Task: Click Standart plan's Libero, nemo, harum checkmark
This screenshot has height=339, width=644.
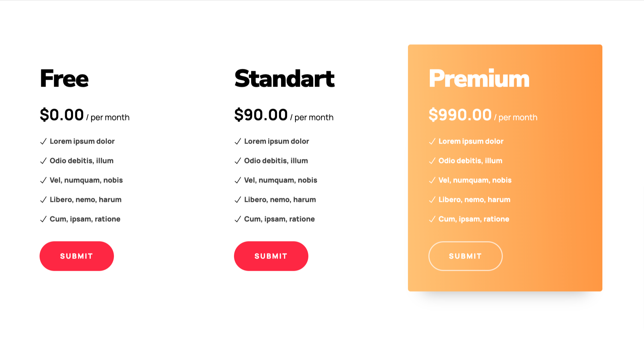Action: click(x=238, y=200)
